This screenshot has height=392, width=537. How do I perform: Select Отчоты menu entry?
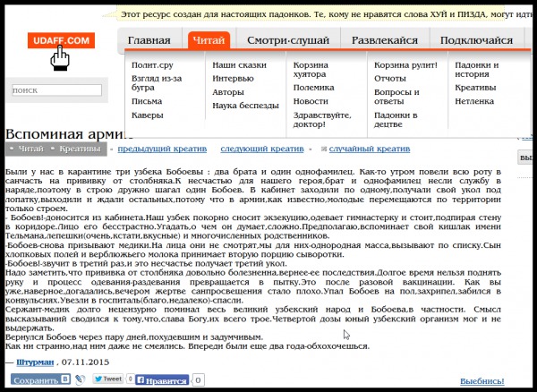click(x=389, y=79)
